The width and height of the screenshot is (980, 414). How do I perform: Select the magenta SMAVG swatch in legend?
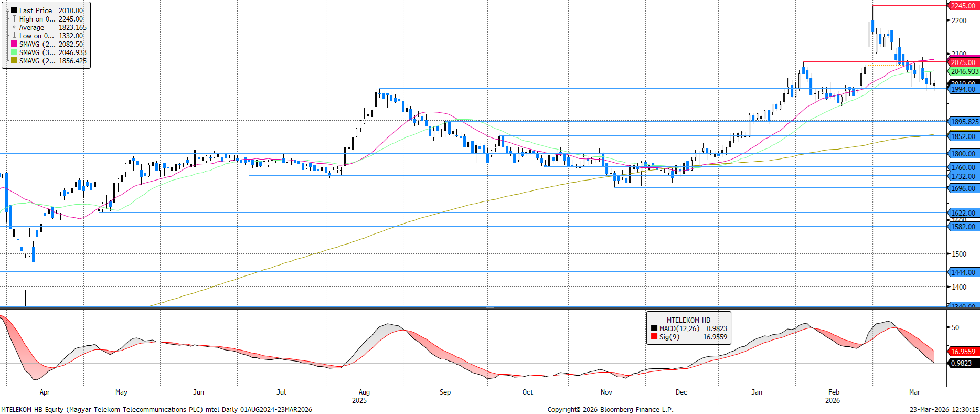(x=14, y=44)
